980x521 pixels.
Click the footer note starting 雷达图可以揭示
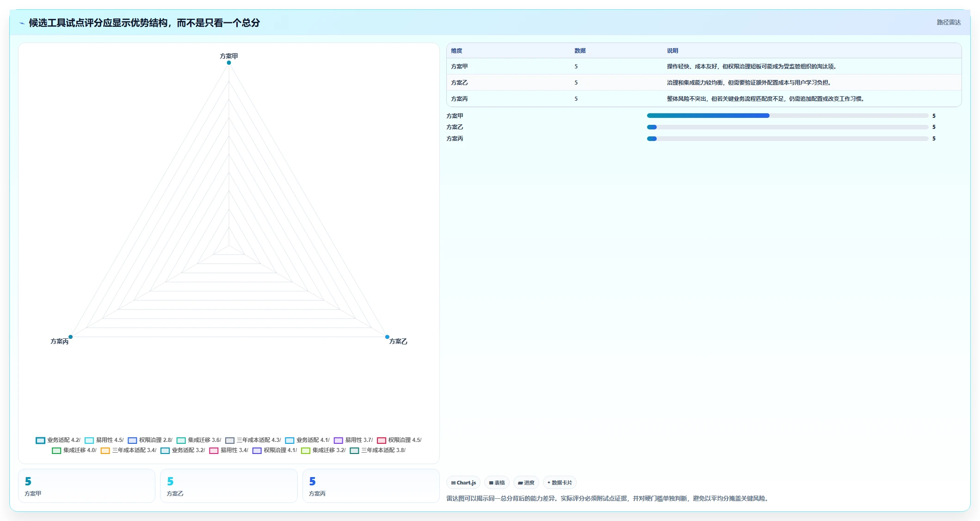click(607, 498)
